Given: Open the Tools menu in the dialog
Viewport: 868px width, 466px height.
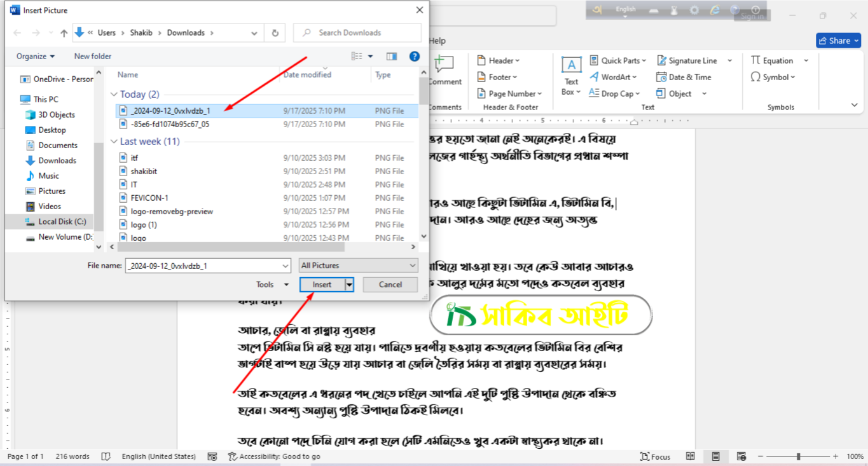Looking at the screenshot, I should (272, 284).
